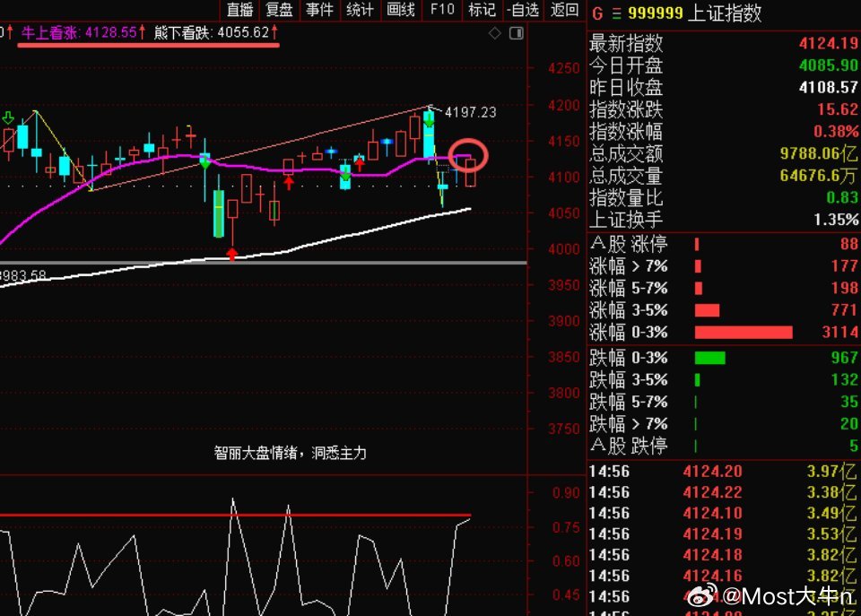The width and height of the screenshot is (861, 616).
Task: Click the 跌幅 > 7% count 20
Action: point(849,424)
